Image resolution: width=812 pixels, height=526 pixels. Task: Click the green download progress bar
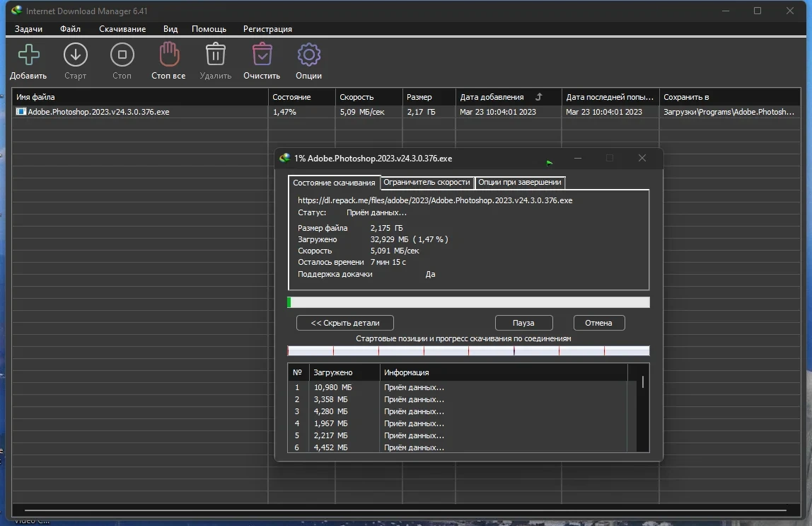pyautogui.click(x=468, y=302)
